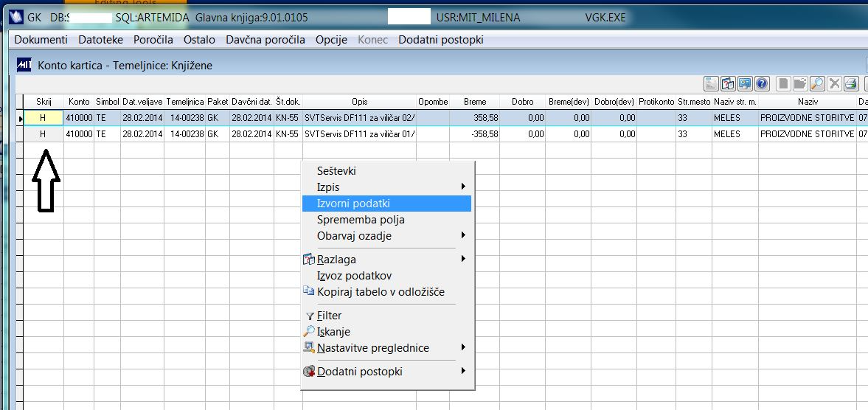Click the grayed-out open folder toolbar icon
The image size is (868, 410).
800,84
